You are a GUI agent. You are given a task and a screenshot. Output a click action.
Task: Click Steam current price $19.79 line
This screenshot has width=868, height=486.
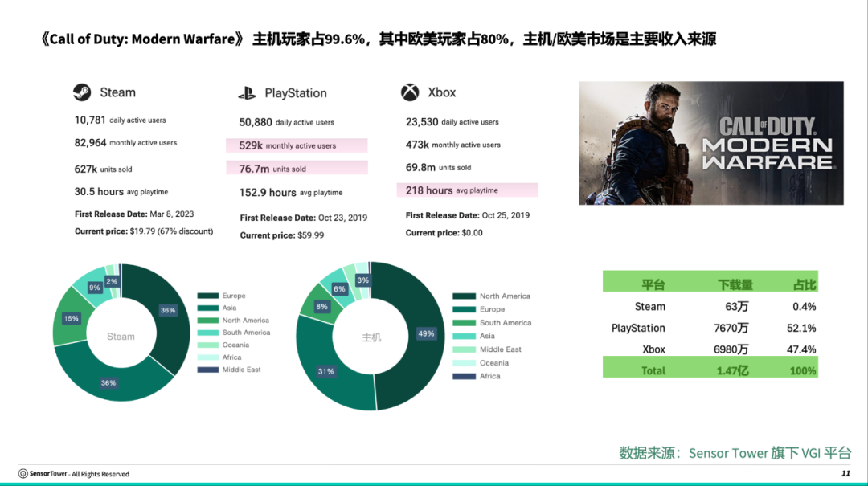[x=144, y=231]
